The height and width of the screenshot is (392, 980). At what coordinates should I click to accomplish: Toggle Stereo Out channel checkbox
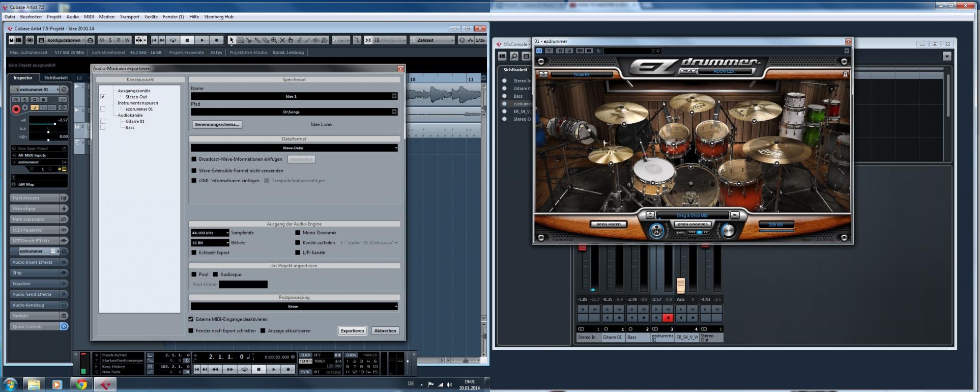click(103, 97)
